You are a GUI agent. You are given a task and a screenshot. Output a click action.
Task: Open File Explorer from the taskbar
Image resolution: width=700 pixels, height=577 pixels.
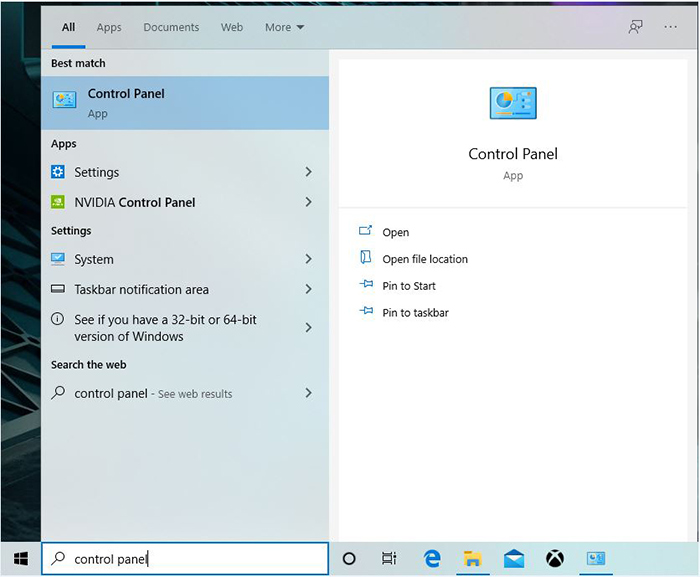tap(473, 559)
